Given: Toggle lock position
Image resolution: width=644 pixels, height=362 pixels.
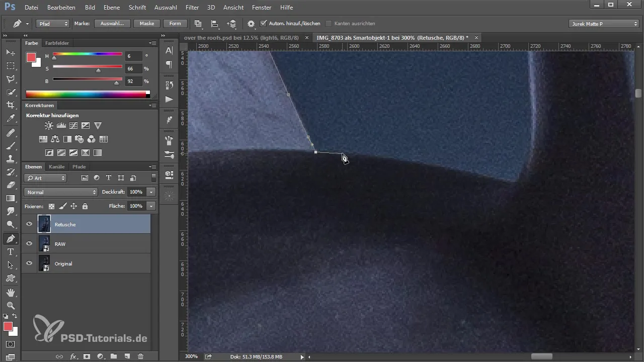Looking at the screenshot, I should pyautogui.click(x=73, y=206).
